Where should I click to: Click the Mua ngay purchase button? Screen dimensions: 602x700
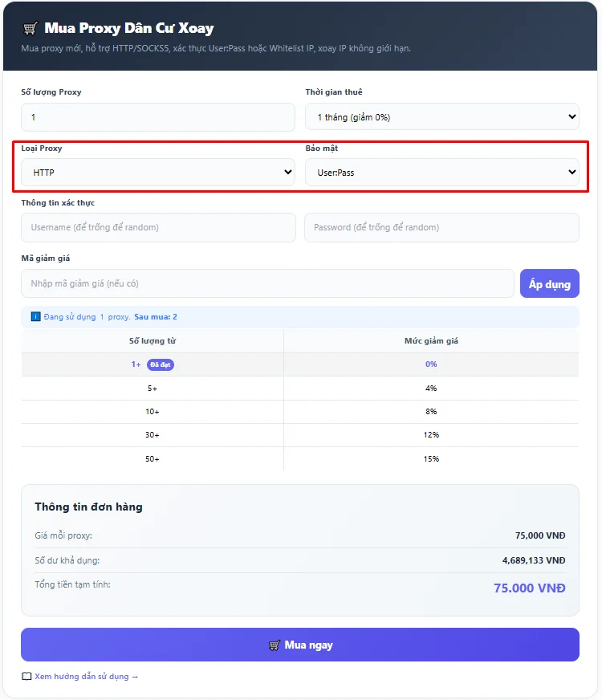[300, 645]
